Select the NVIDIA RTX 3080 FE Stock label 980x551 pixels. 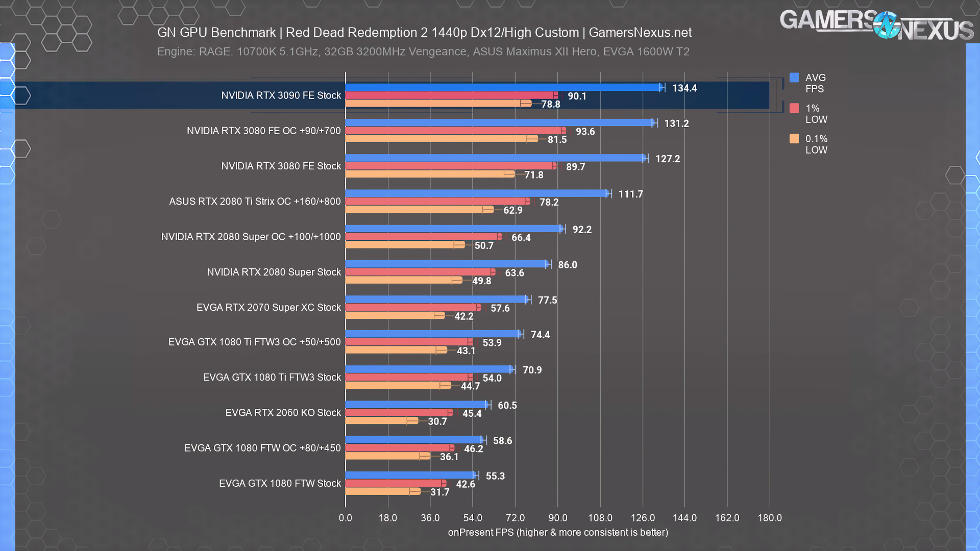[x=281, y=166]
